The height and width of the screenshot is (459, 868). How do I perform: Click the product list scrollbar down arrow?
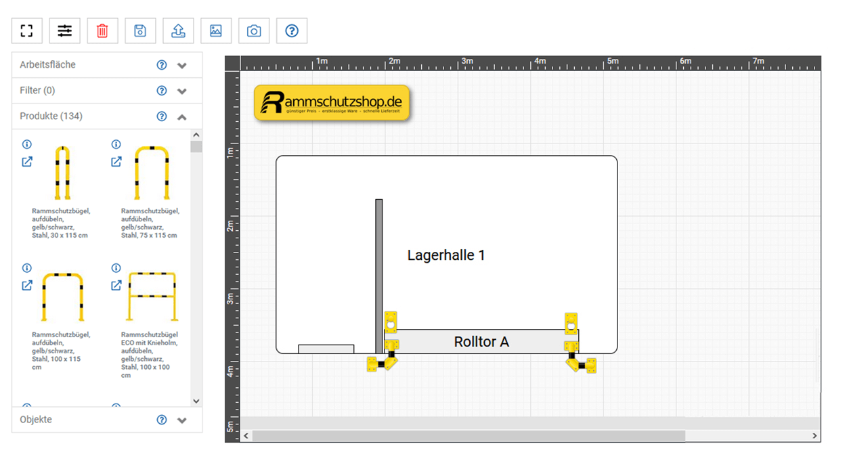[196, 401]
